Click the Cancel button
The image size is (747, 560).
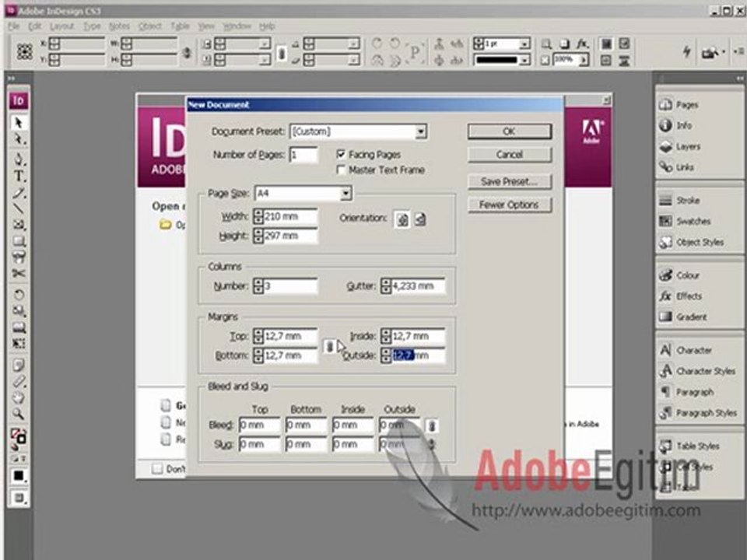click(509, 154)
